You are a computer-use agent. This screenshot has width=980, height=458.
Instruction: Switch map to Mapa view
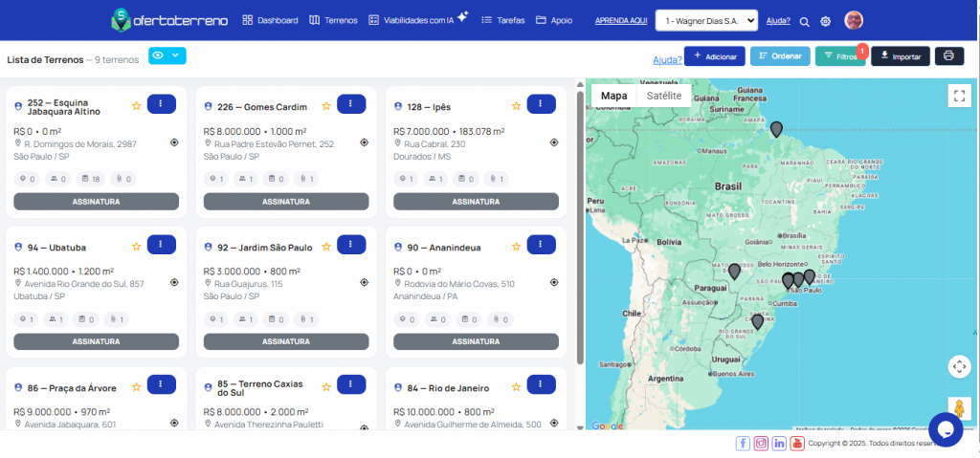coord(613,96)
